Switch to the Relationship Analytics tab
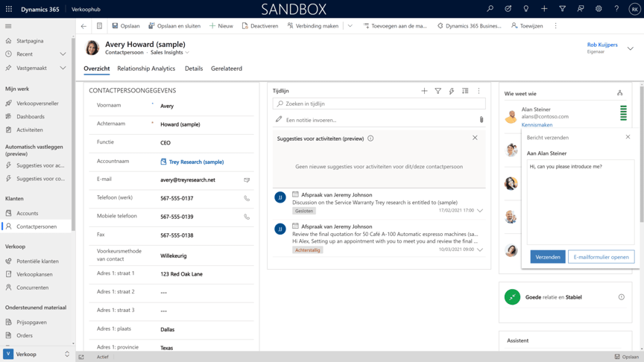Image resolution: width=644 pixels, height=362 pixels. pyautogui.click(x=146, y=69)
